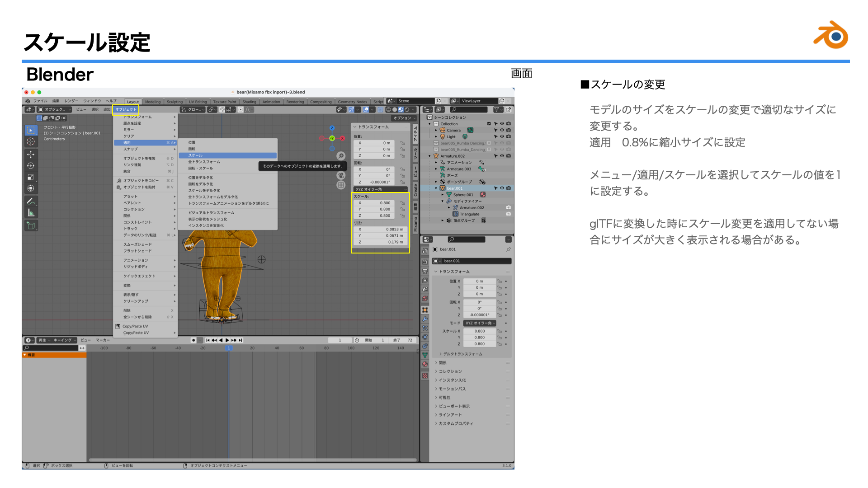
Task: Toggle the snap magnet in header
Action: (x=222, y=109)
